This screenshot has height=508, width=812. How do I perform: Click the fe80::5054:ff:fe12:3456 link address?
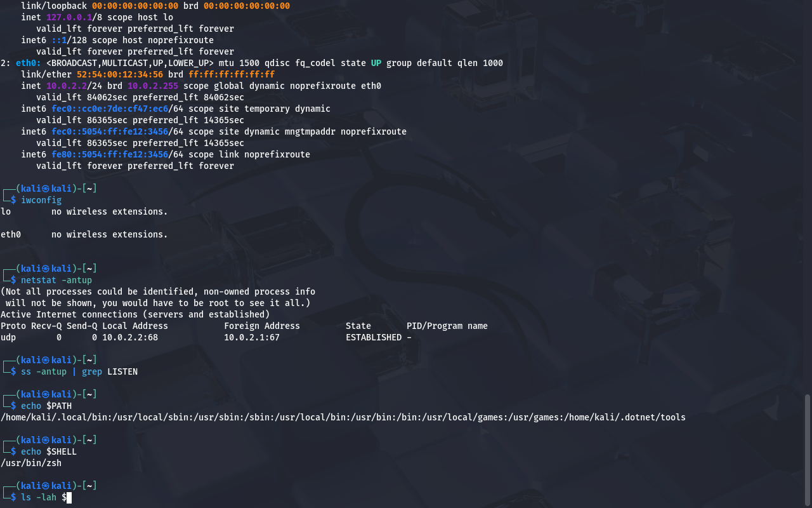pyautogui.click(x=110, y=154)
